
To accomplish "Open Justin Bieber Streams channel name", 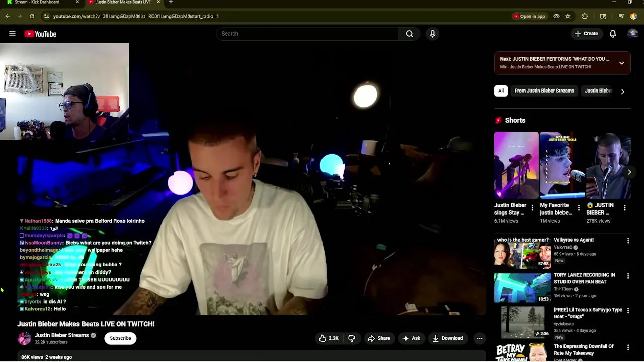I will pyautogui.click(x=61, y=335).
